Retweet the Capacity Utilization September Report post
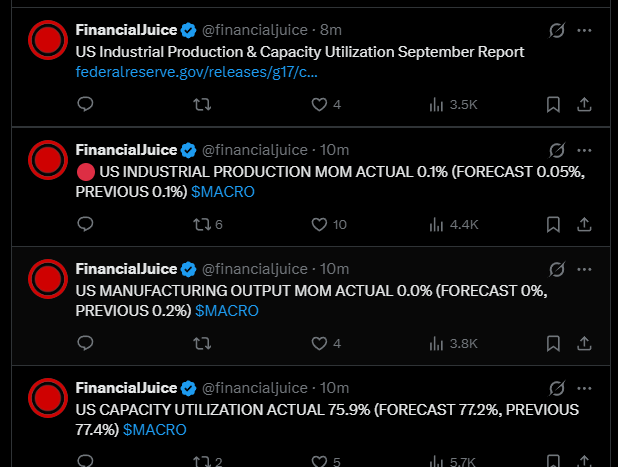618x467 pixels. pyautogui.click(x=202, y=104)
